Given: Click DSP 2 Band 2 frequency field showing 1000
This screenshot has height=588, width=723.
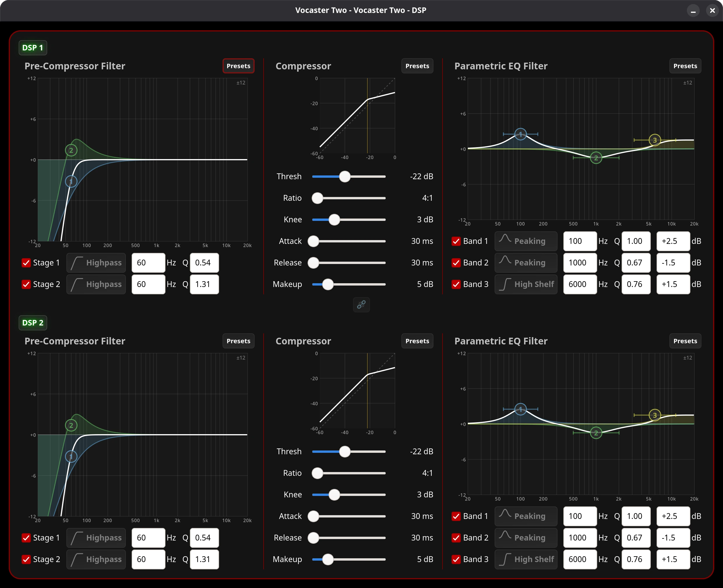Looking at the screenshot, I should [580, 538].
